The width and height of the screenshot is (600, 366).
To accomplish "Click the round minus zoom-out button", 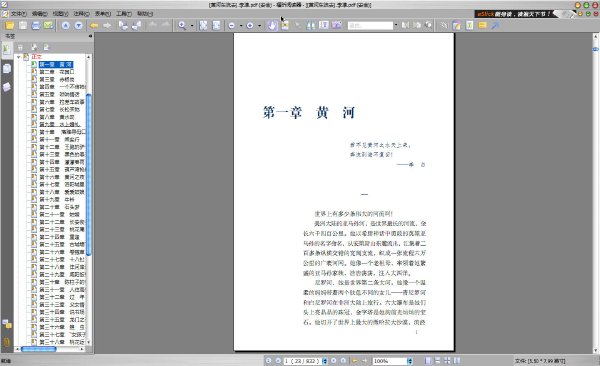I will point(232,26).
